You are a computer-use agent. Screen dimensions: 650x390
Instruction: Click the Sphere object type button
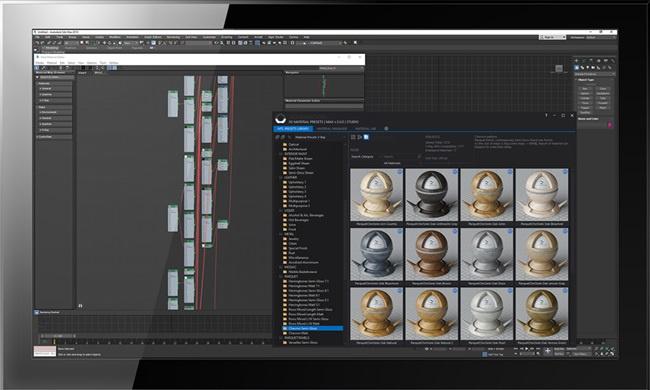point(585,94)
